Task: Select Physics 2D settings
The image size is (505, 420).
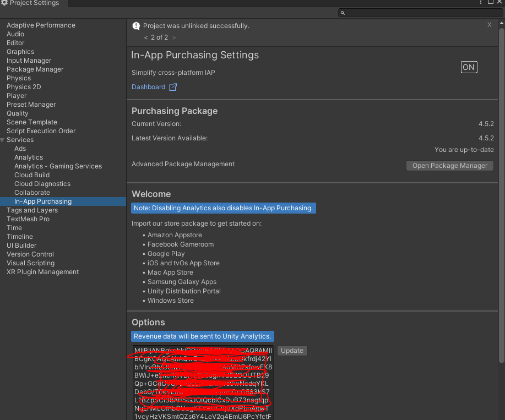Action: (24, 87)
